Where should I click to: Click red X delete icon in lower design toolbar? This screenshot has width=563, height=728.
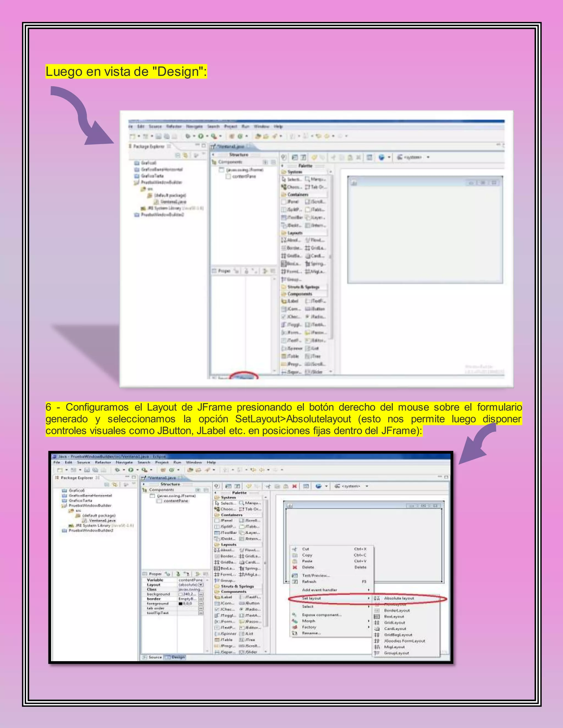tap(294, 486)
